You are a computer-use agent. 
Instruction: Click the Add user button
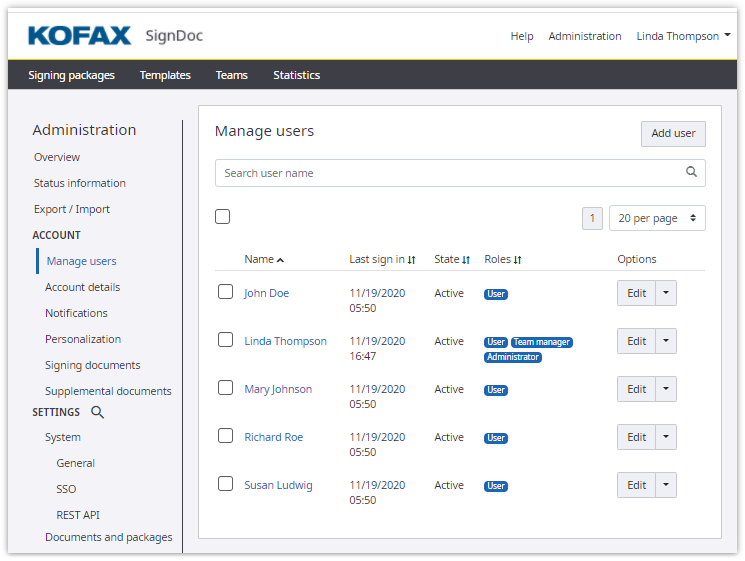[x=673, y=133]
